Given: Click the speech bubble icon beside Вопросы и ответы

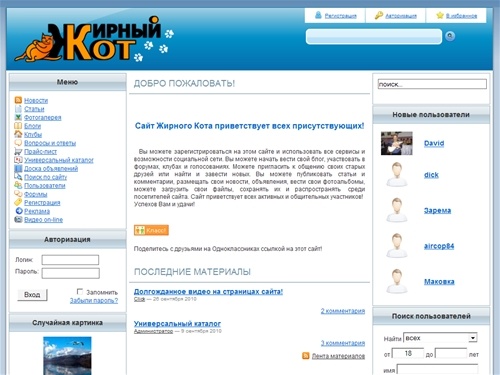Looking at the screenshot, I should (x=18, y=143).
